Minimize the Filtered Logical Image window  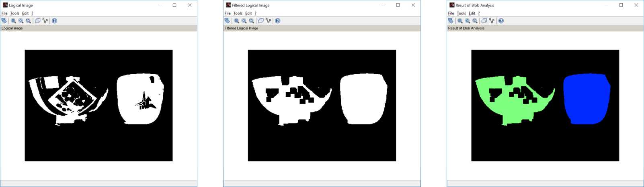click(383, 5)
